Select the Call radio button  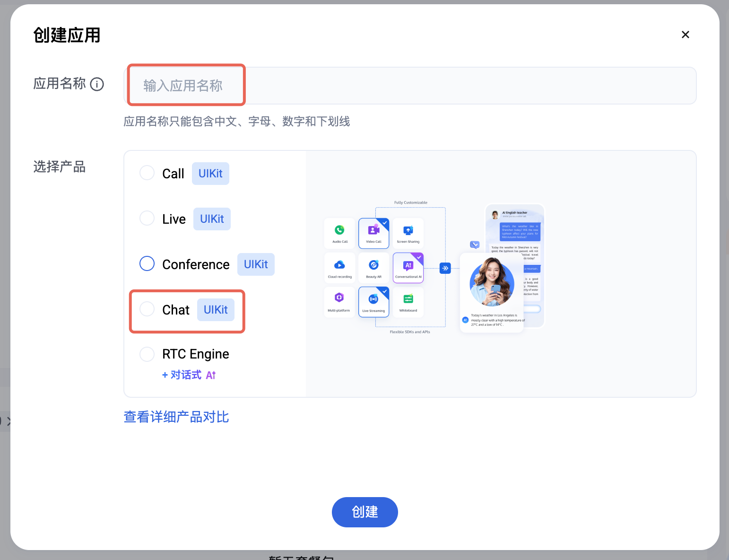pyautogui.click(x=147, y=173)
